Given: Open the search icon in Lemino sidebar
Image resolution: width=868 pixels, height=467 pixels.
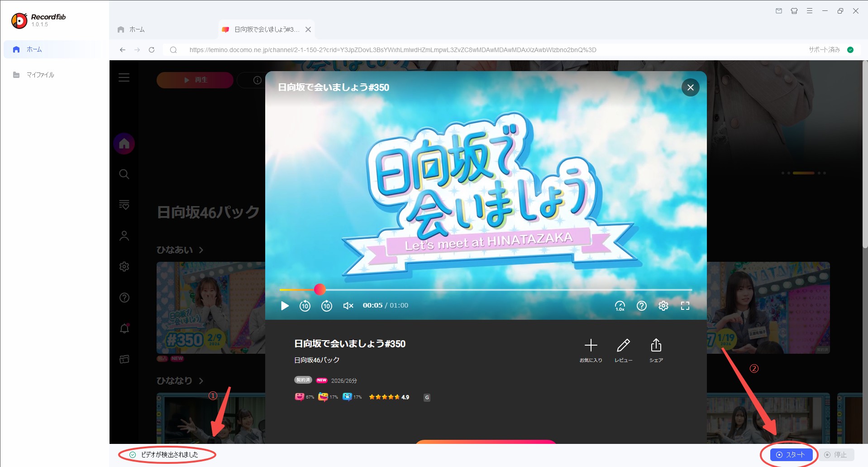Looking at the screenshot, I should tap(124, 174).
